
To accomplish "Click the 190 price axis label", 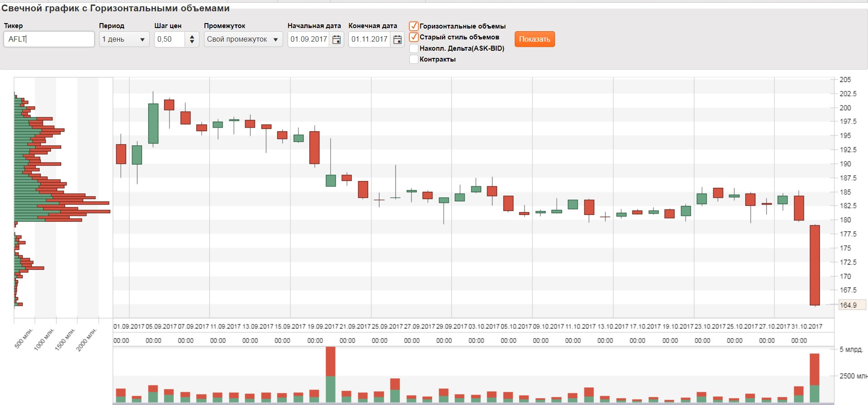I will tap(845, 164).
